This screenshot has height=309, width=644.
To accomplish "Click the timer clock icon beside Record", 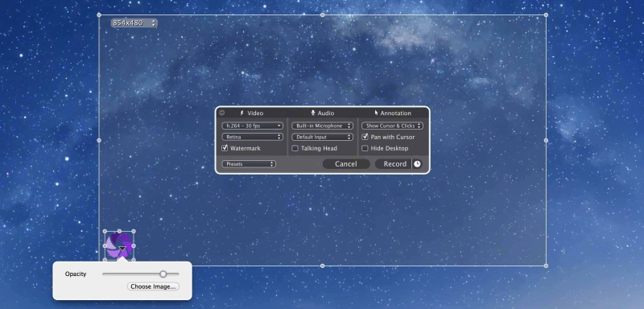I will 417,163.
